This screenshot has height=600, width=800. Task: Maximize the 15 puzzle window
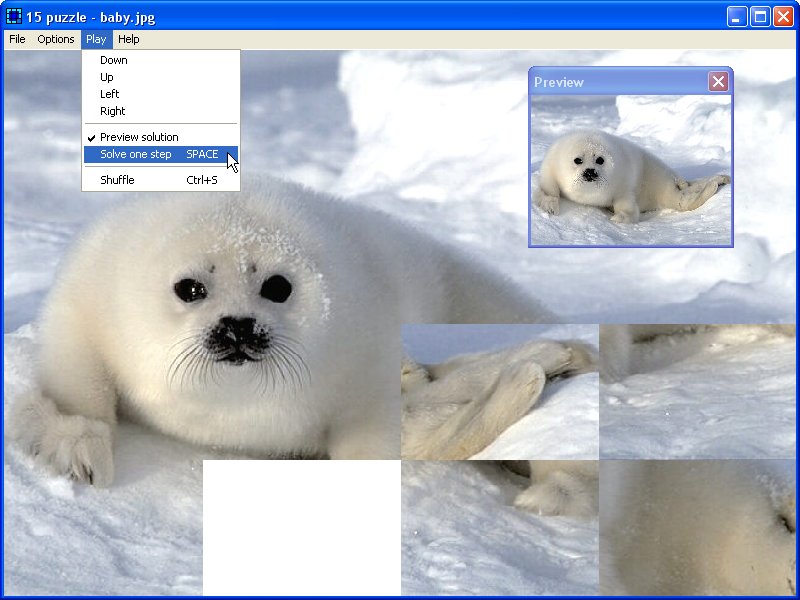click(760, 17)
